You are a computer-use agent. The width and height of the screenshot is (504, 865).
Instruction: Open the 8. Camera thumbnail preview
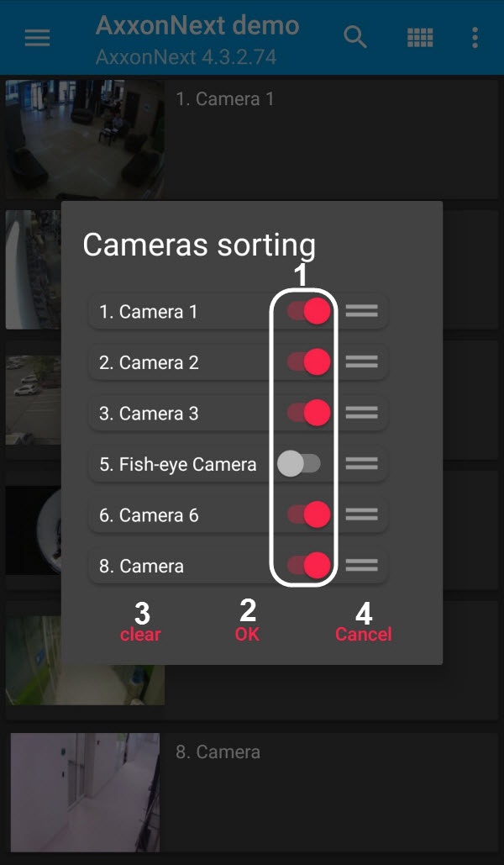85,792
